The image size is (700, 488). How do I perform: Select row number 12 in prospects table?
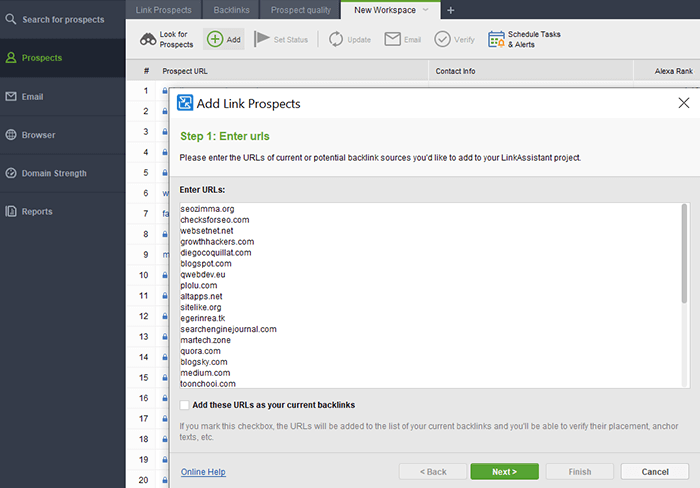pos(143,316)
